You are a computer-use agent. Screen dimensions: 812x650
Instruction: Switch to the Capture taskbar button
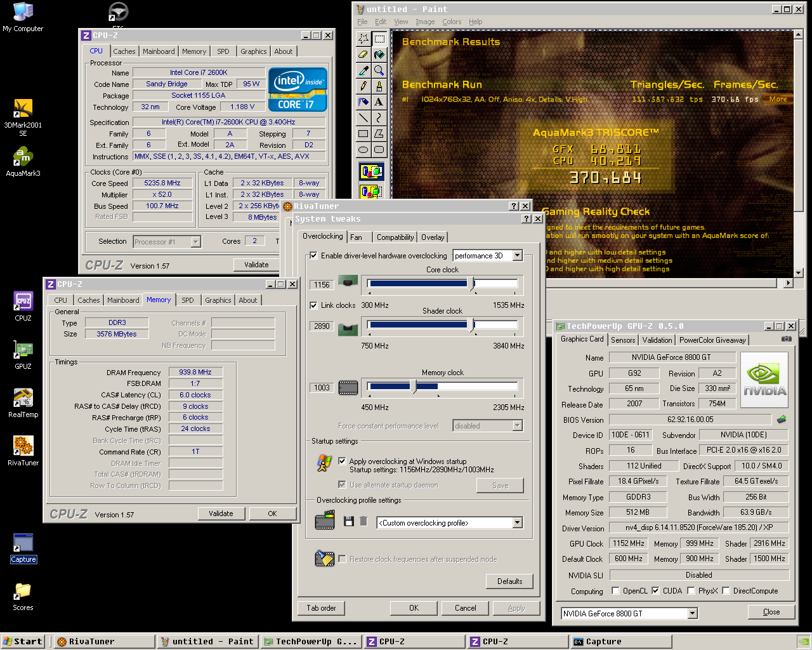coord(621,642)
